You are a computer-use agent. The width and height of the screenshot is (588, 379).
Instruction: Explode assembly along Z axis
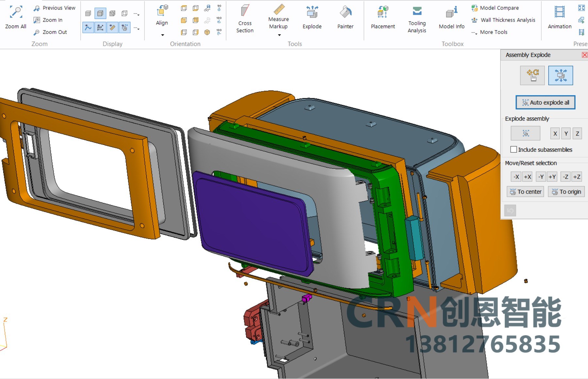click(577, 134)
